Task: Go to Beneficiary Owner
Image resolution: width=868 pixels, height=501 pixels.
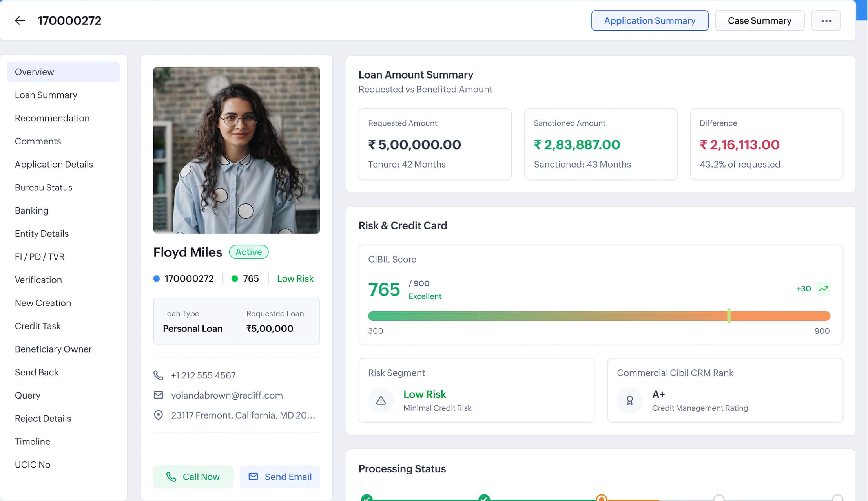Action: pyautogui.click(x=64, y=349)
